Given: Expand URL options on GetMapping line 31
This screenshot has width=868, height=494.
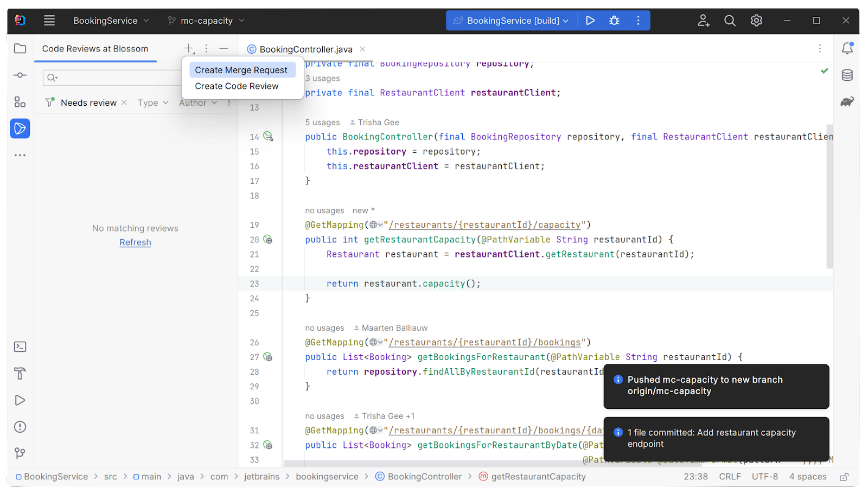Looking at the screenshot, I should [x=376, y=430].
